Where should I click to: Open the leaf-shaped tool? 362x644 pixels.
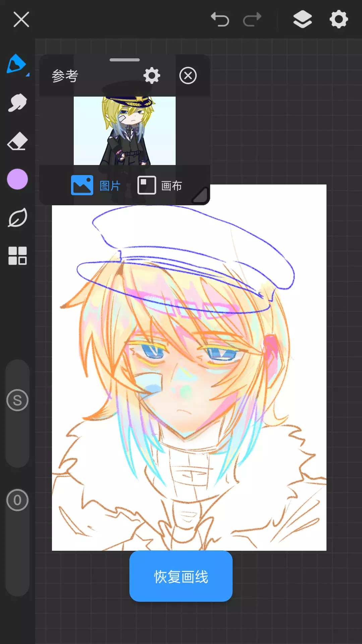tap(17, 218)
